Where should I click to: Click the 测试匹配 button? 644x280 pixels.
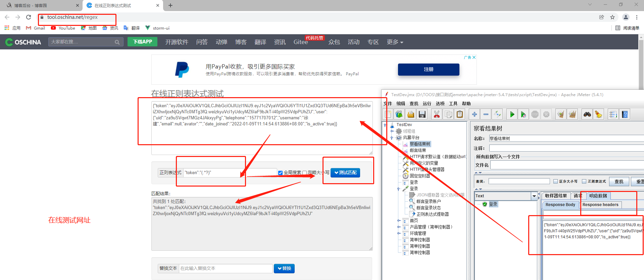pos(345,173)
